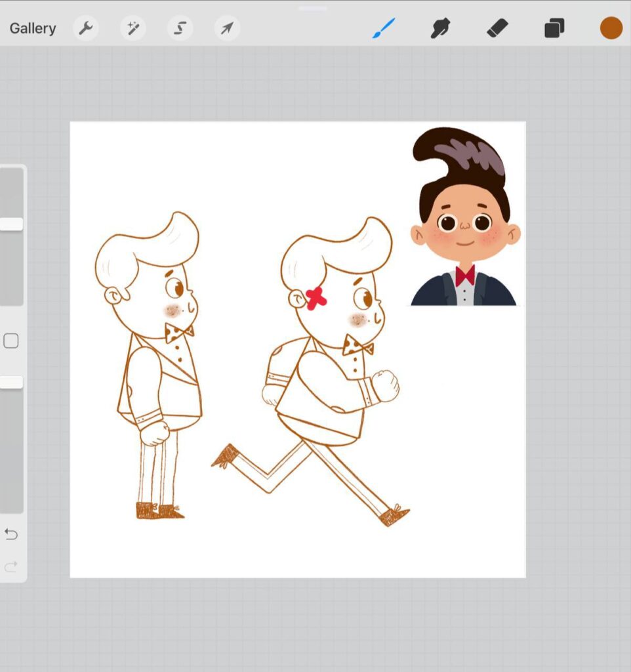631x672 pixels.
Task: Open the orange active color swatch
Action: tap(611, 28)
